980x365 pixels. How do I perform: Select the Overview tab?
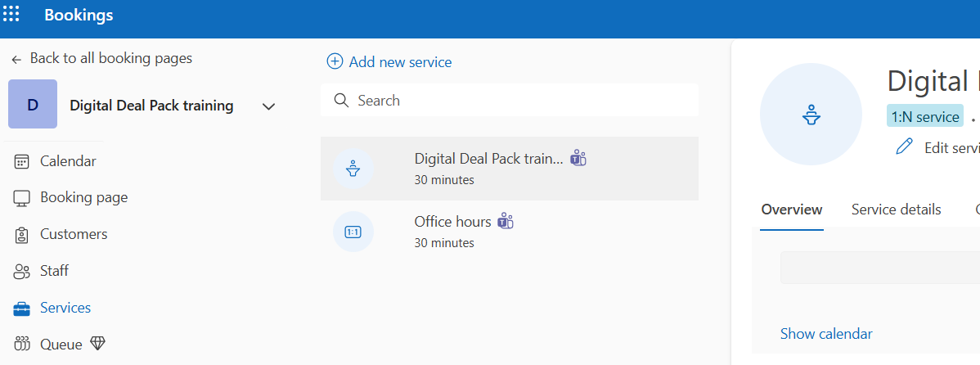[x=792, y=210]
